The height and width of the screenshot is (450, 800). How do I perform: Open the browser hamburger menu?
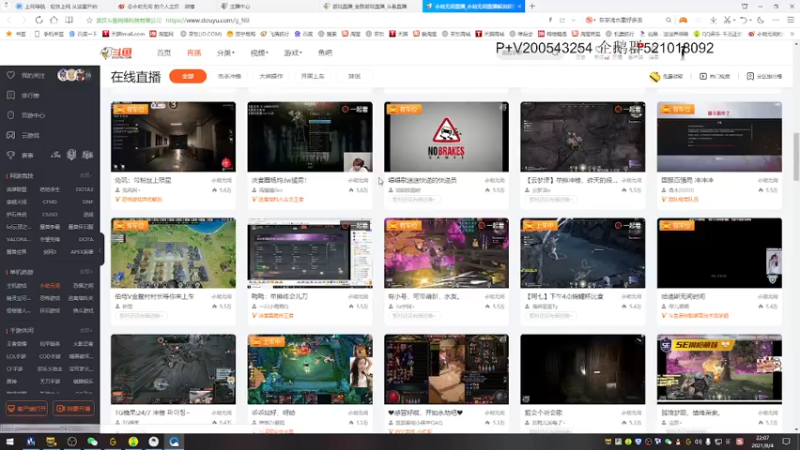791,20
